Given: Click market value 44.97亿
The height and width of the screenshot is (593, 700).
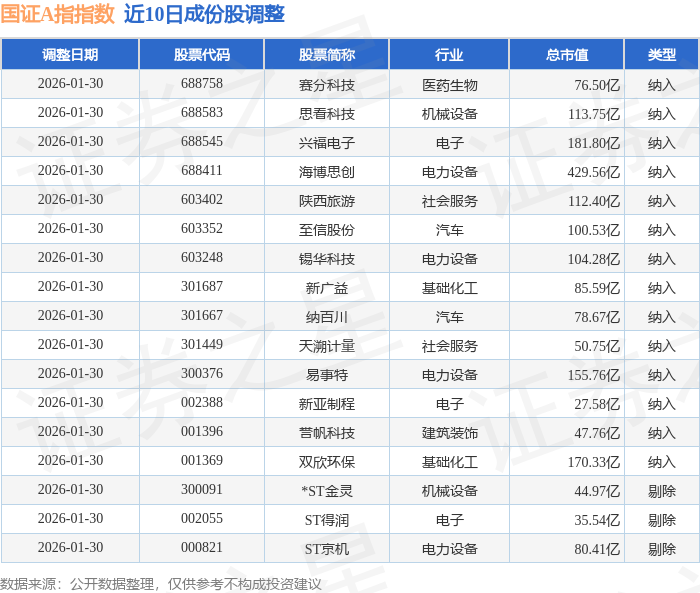Looking at the screenshot, I should 597,491.
